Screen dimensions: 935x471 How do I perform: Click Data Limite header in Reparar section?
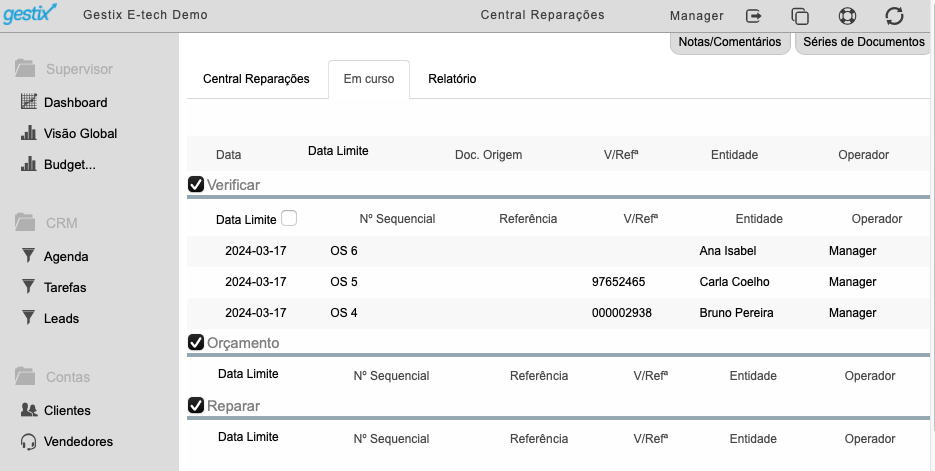pos(248,437)
